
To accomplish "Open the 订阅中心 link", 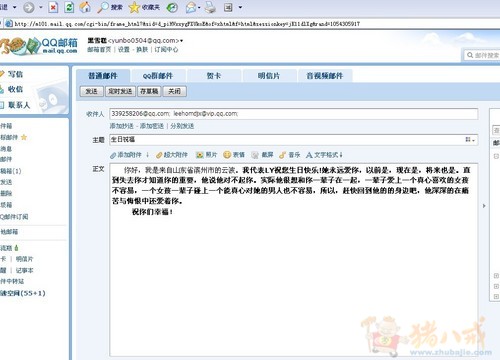I will point(166,50).
